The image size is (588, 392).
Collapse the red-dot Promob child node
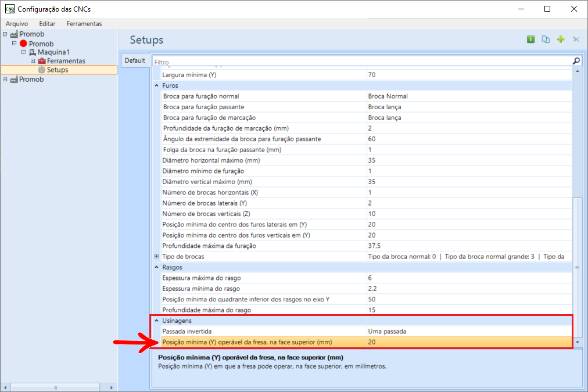coord(15,44)
